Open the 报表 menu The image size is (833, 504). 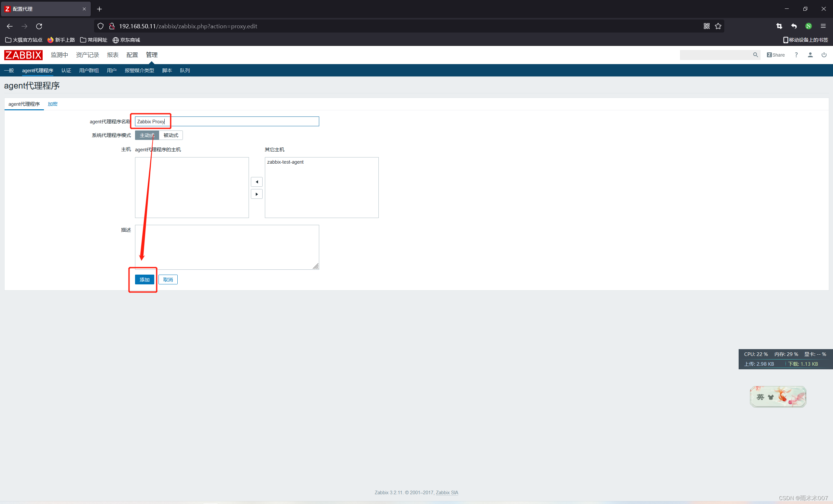click(x=113, y=55)
